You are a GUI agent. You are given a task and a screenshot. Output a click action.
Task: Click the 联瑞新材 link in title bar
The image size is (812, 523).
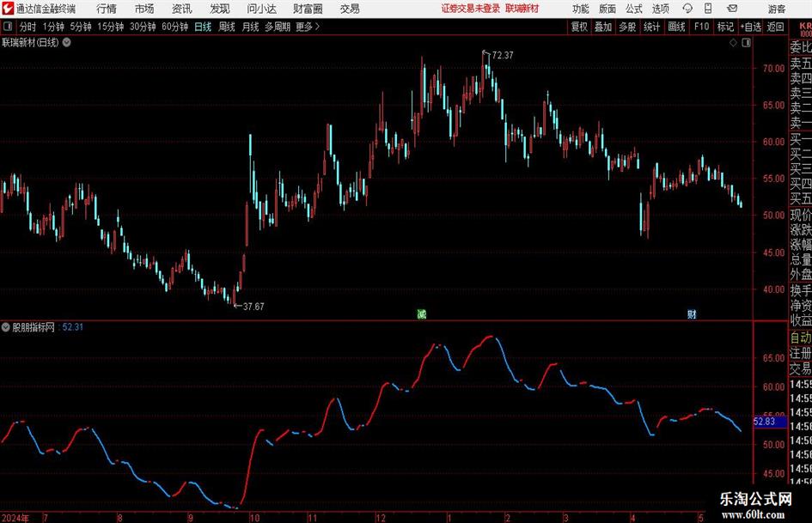coord(522,9)
